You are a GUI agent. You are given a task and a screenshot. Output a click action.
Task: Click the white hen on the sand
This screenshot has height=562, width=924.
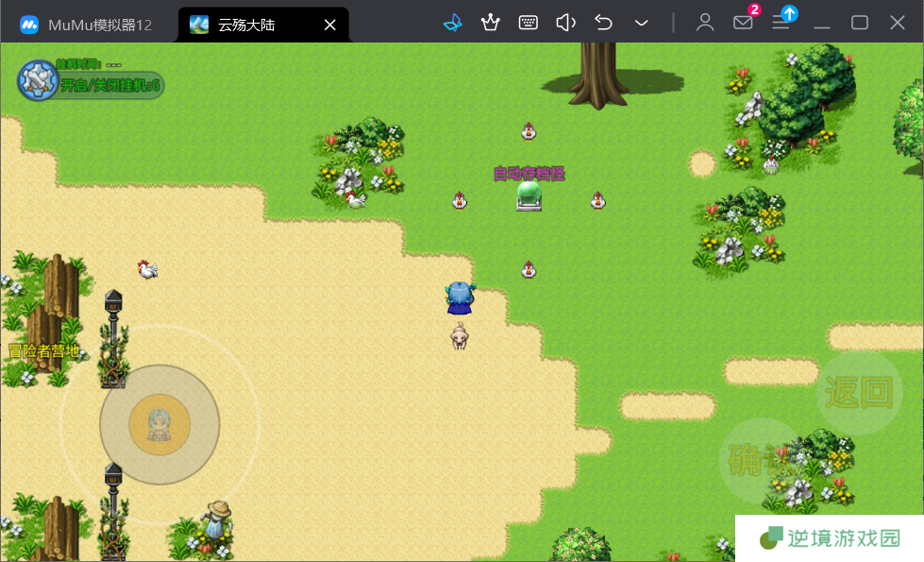click(147, 269)
